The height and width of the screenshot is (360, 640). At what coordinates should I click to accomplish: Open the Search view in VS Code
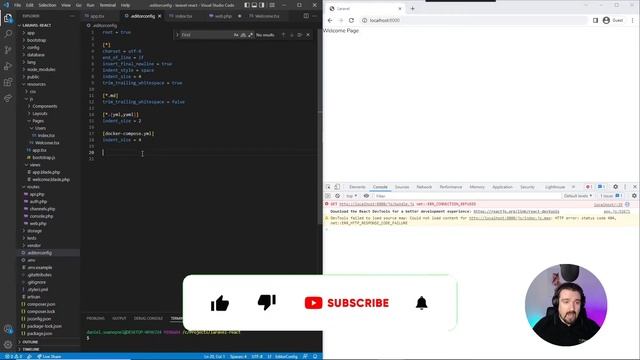[x=8, y=34]
